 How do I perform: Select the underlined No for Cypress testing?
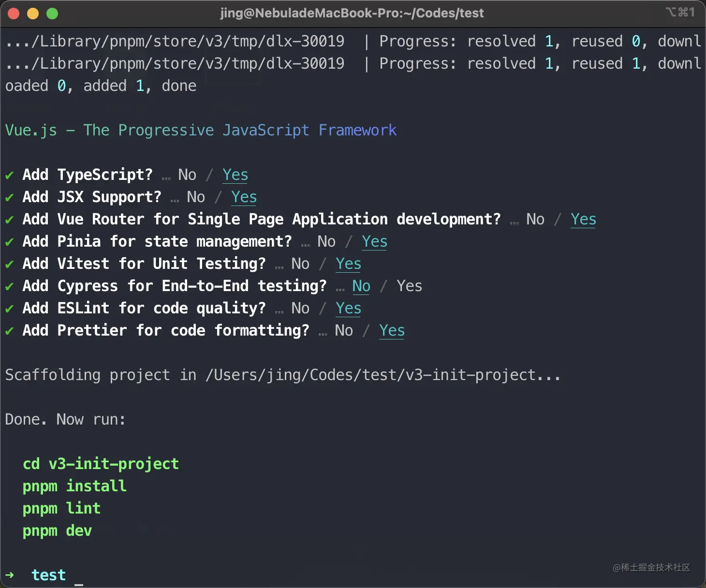(361, 286)
